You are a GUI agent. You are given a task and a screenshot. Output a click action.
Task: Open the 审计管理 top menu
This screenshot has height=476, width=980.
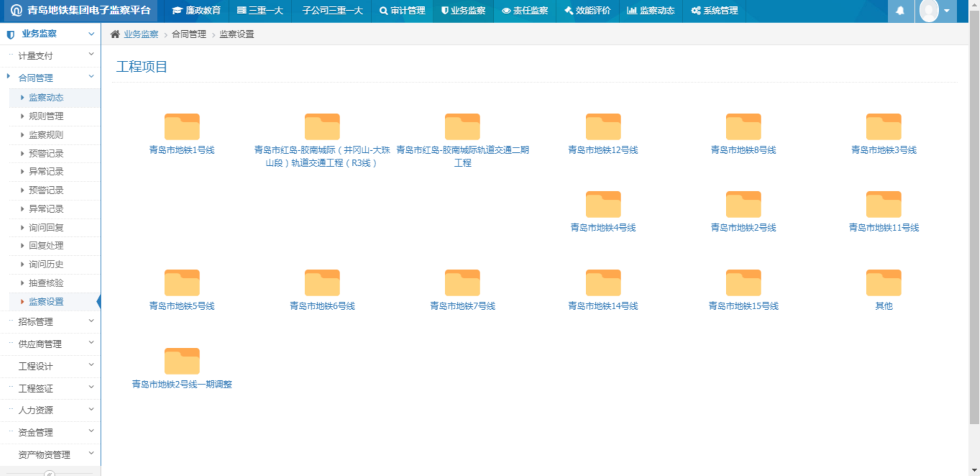point(402,11)
